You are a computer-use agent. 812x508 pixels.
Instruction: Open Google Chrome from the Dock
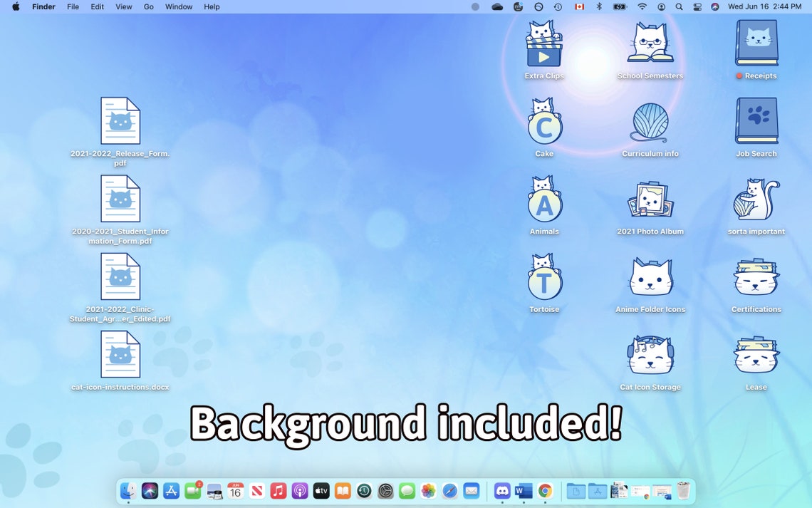[x=545, y=491]
